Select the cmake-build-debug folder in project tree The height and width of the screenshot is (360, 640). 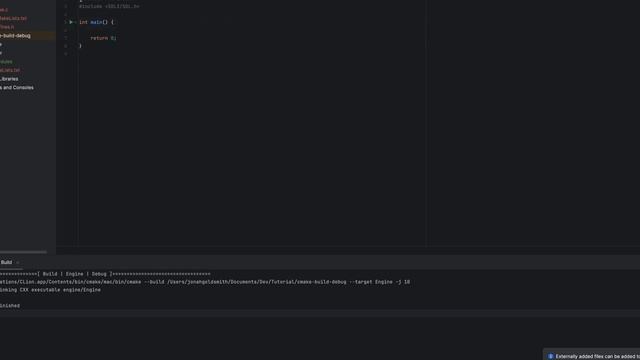[x=15, y=36]
